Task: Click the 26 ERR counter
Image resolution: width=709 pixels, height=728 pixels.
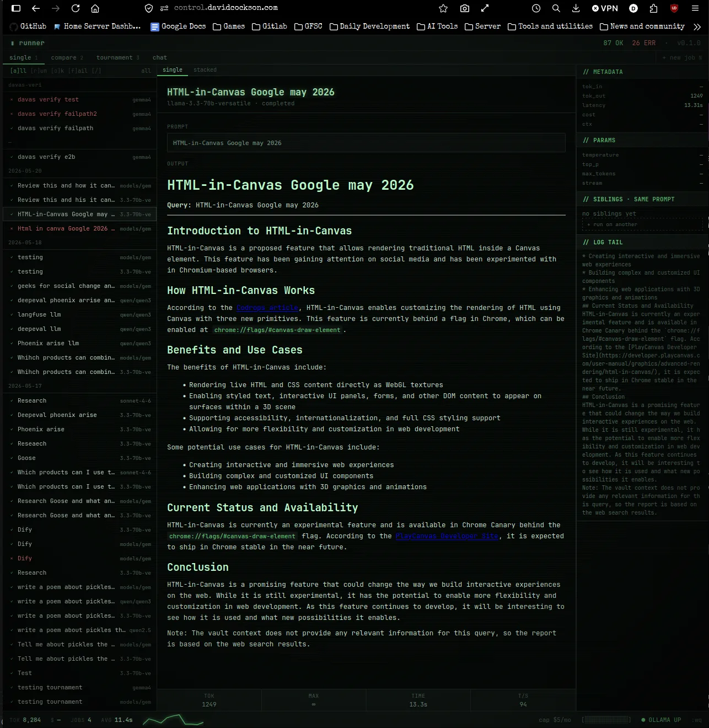Action: [644, 43]
